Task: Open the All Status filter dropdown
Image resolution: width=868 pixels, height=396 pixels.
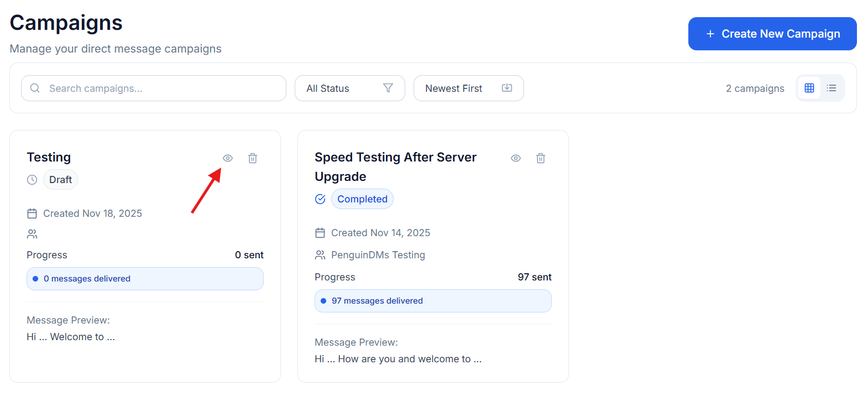Action: 349,88
